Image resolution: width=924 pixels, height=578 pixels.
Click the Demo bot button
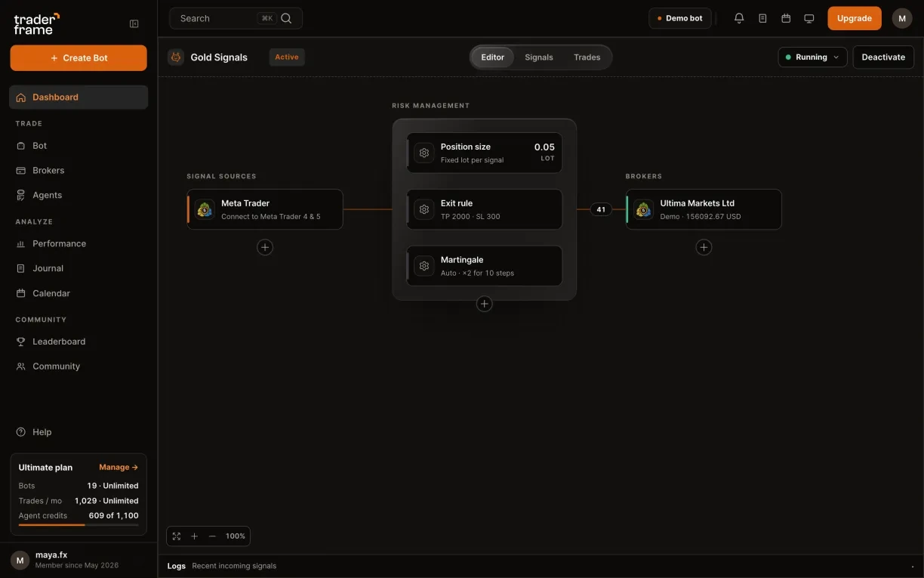coord(680,18)
